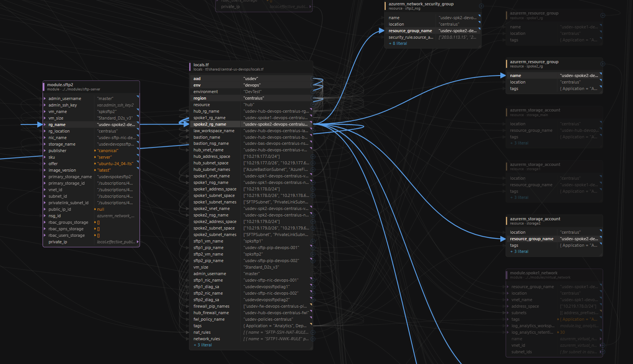Select law_workspace_name row in locals.tf

coord(252,131)
